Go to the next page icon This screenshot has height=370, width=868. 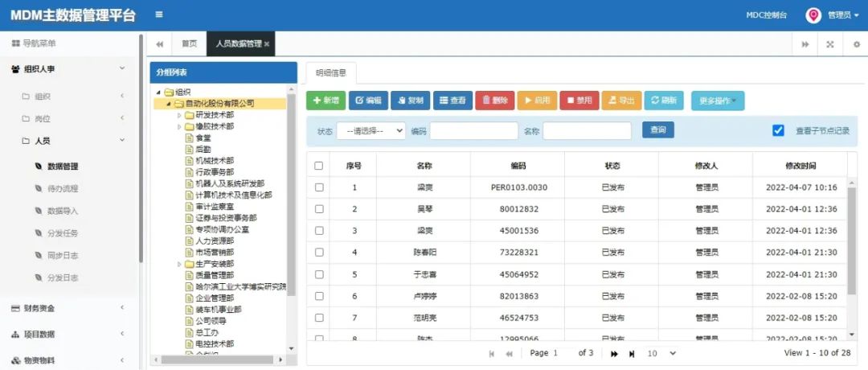tap(614, 353)
